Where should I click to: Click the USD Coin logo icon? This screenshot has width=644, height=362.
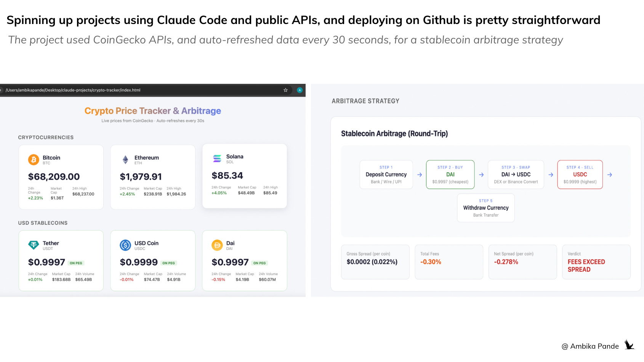pyautogui.click(x=125, y=245)
